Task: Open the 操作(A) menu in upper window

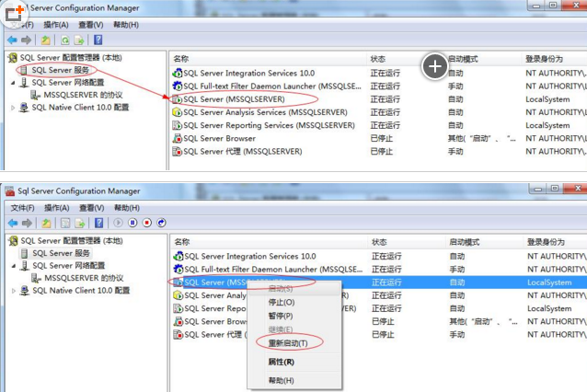Action: (x=56, y=25)
